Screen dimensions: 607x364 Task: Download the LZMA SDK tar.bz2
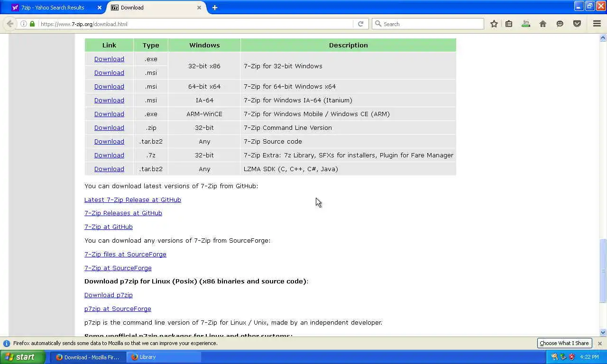coord(109,169)
